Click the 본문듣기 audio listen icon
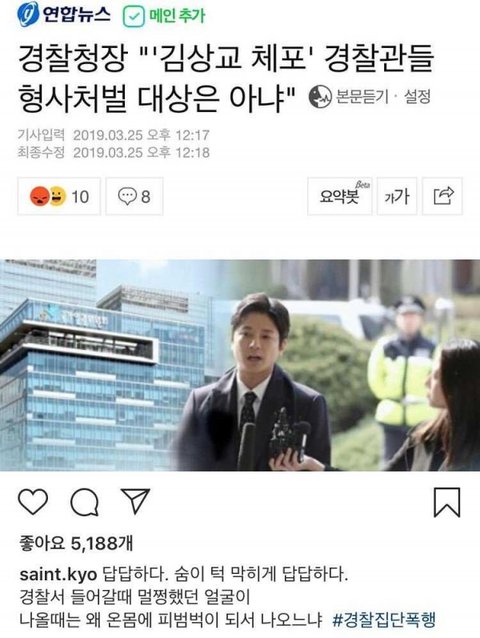The width and height of the screenshot is (480, 638). (320, 97)
